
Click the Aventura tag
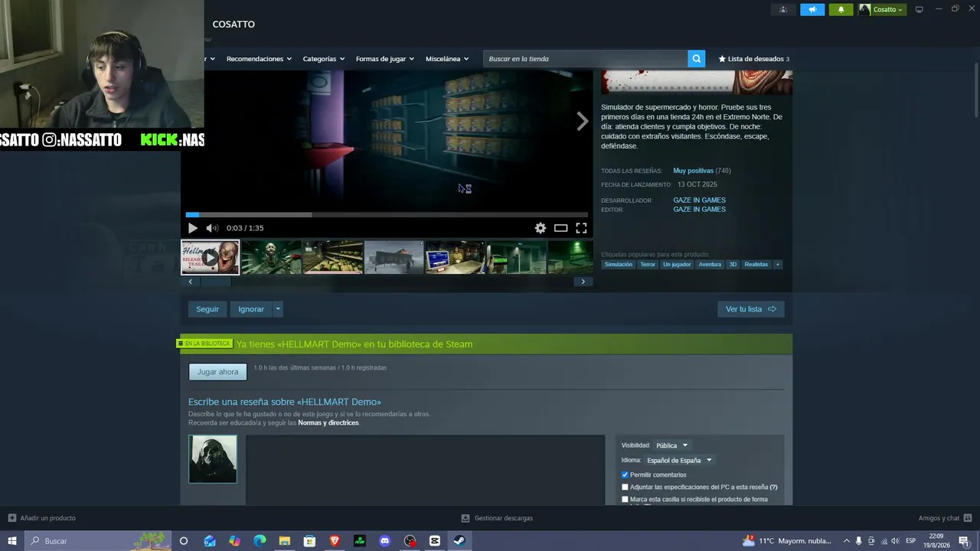[x=710, y=265]
